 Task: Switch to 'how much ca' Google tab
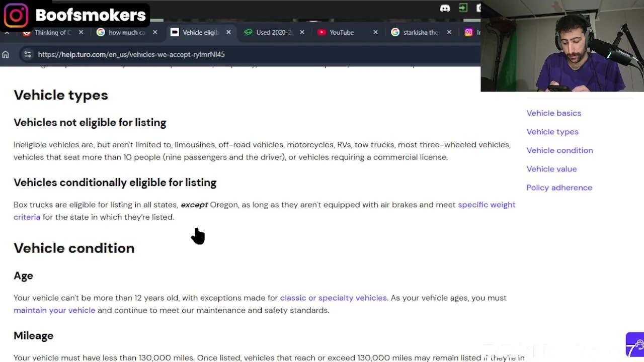(127, 32)
